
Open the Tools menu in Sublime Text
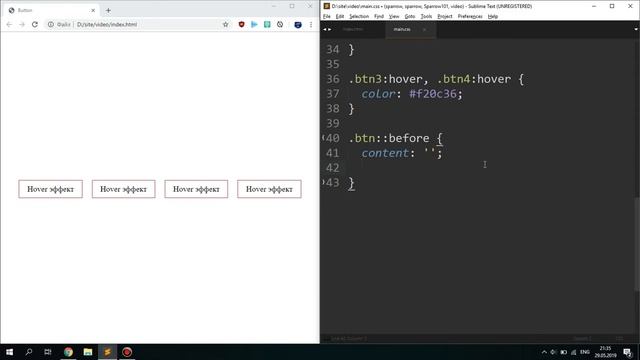[426, 16]
